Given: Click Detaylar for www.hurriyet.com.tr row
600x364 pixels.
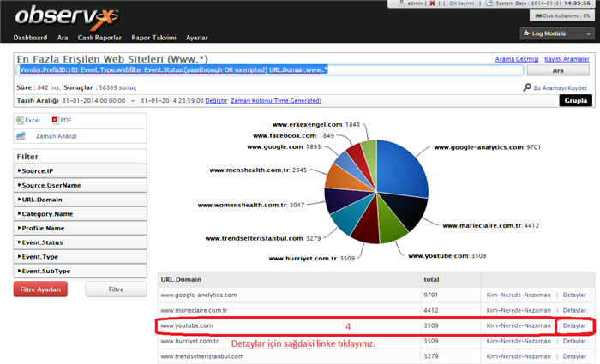Looking at the screenshot, I should point(574,341).
